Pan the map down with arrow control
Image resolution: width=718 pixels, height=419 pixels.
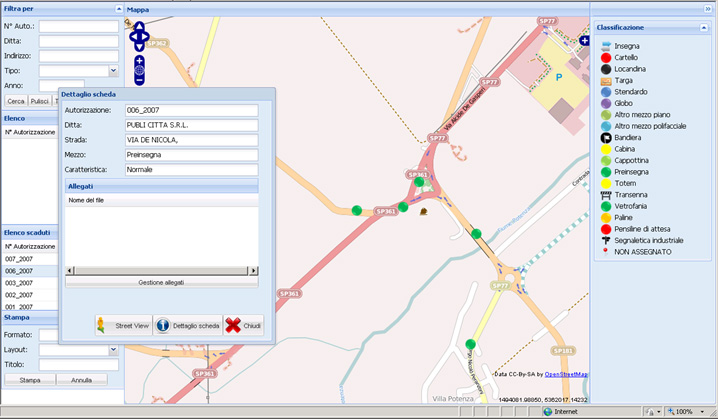139,46
